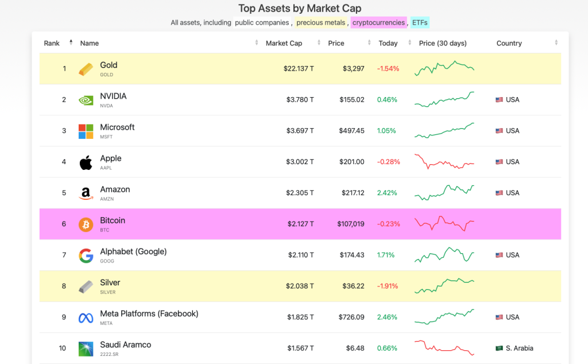
Task: Sort table by Rank column arrows
Action: [x=71, y=42]
